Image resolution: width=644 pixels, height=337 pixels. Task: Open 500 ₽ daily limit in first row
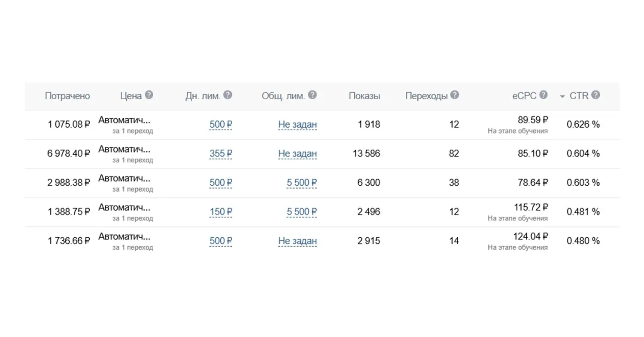(x=221, y=125)
